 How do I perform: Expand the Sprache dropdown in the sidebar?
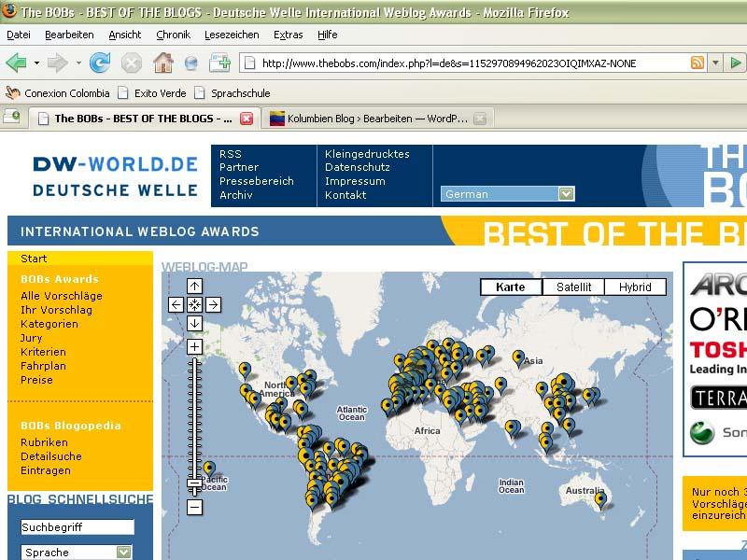[x=123, y=553]
